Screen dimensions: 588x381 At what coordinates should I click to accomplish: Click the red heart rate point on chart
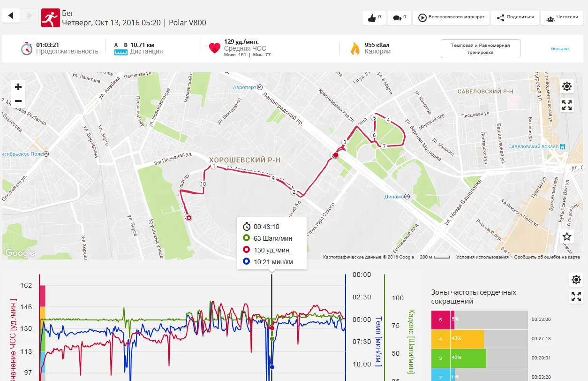[x=272, y=328]
